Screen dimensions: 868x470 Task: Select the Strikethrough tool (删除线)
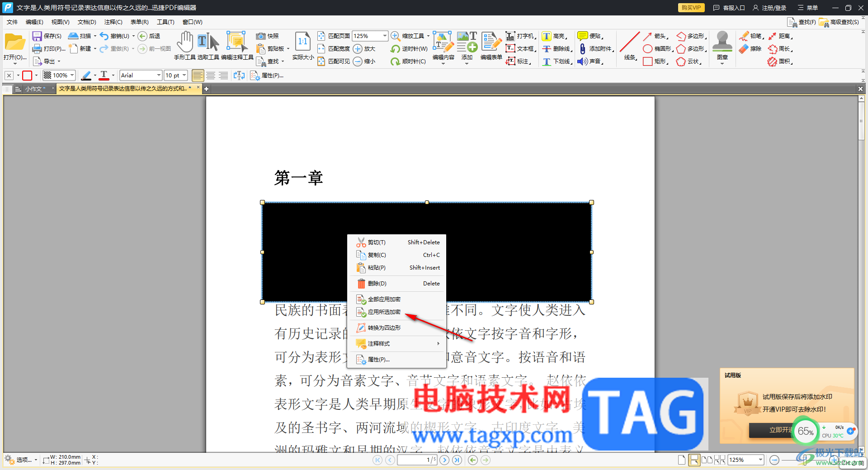[x=557, y=49]
